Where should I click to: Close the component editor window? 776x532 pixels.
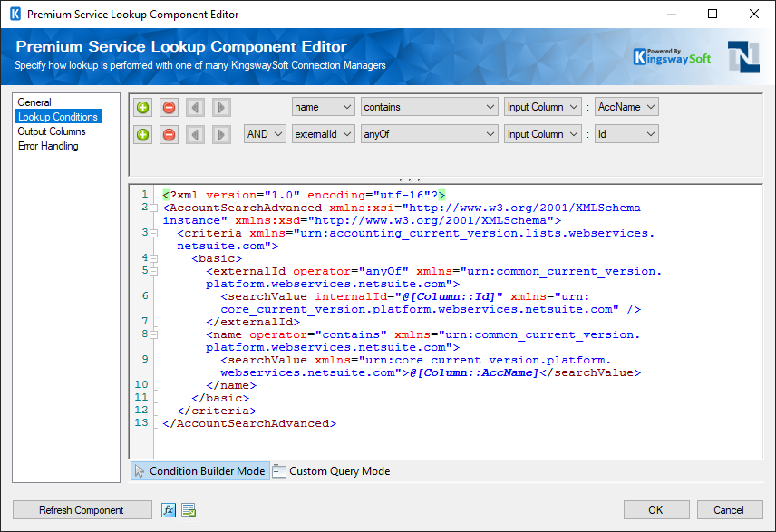tap(754, 14)
